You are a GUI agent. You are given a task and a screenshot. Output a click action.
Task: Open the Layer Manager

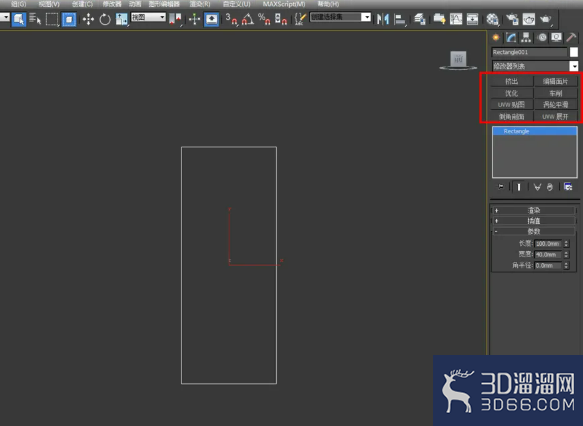tap(420, 19)
